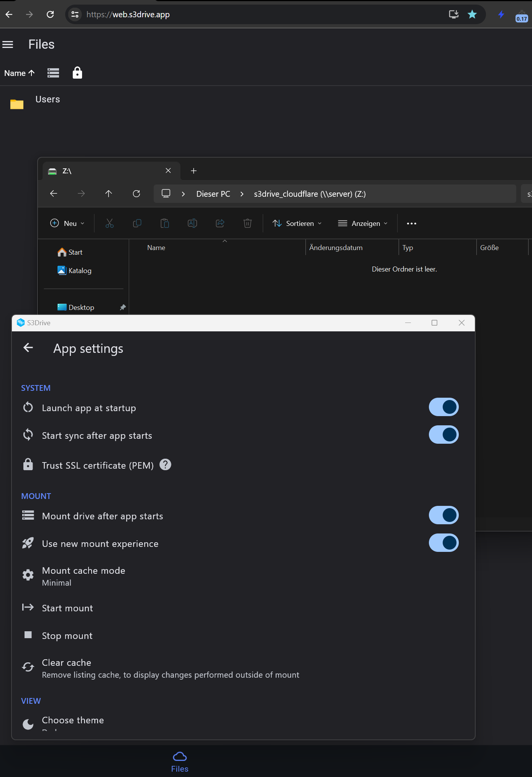The width and height of the screenshot is (532, 777).
Task: Open Trust SSL certificate (PEM) setting
Action: pos(98,466)
